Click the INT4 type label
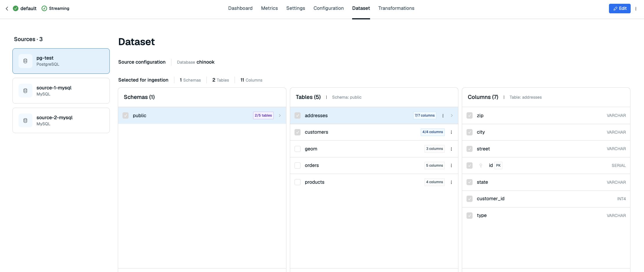Viewport: 644px width, 272px height. 621,199
